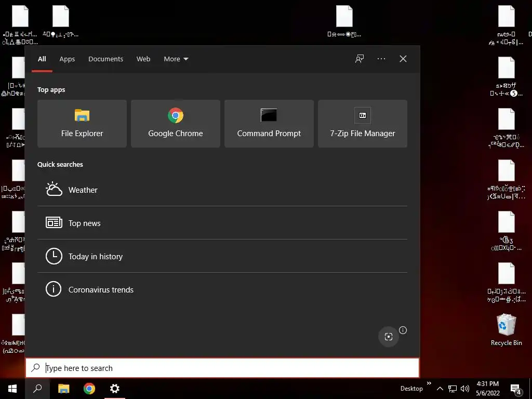Image resolution: width=532 pixels, height=399 pixels.
Task: Click the Coronavirus trends info icon
Action: click(x=54, y=289)
